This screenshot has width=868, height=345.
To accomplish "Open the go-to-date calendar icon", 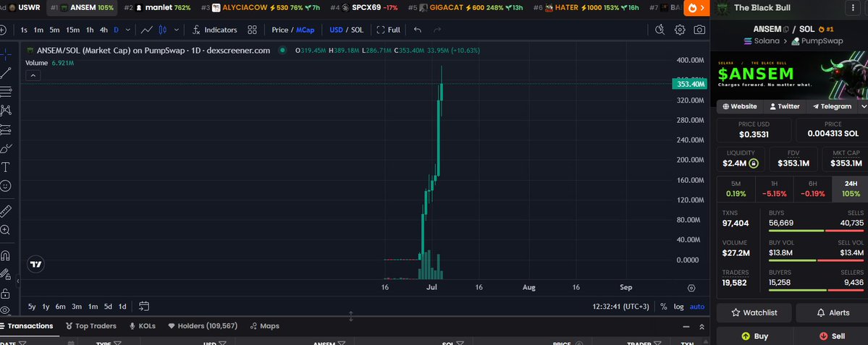I will click(x=144, y=306).
